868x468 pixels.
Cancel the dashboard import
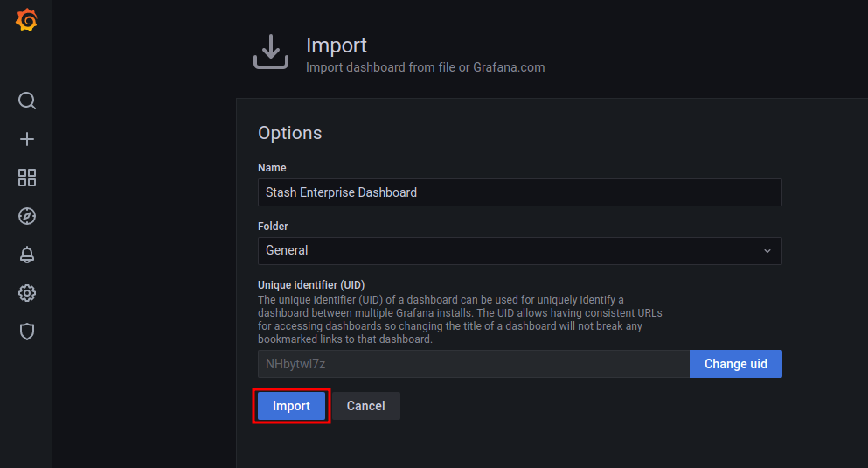[x=365, y=406]
